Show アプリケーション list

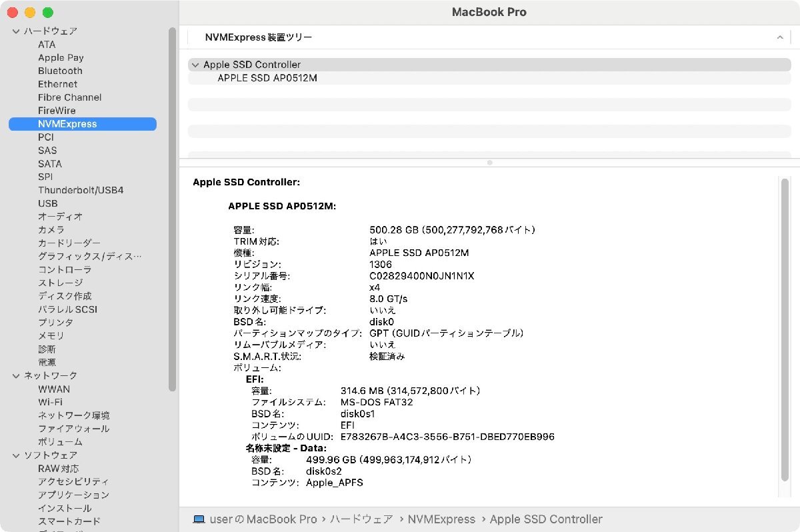click(x=73, y=495)
